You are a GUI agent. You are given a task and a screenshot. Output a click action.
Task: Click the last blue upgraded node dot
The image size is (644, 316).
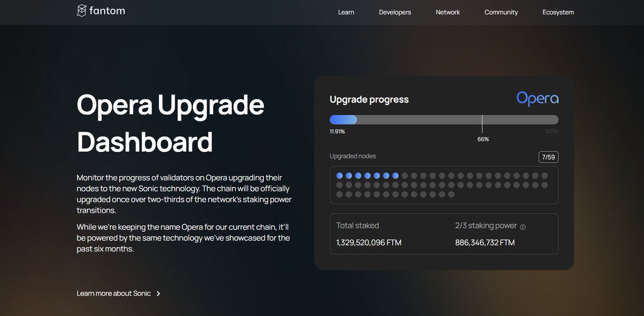pyautogui.click(x=395, y=175)
